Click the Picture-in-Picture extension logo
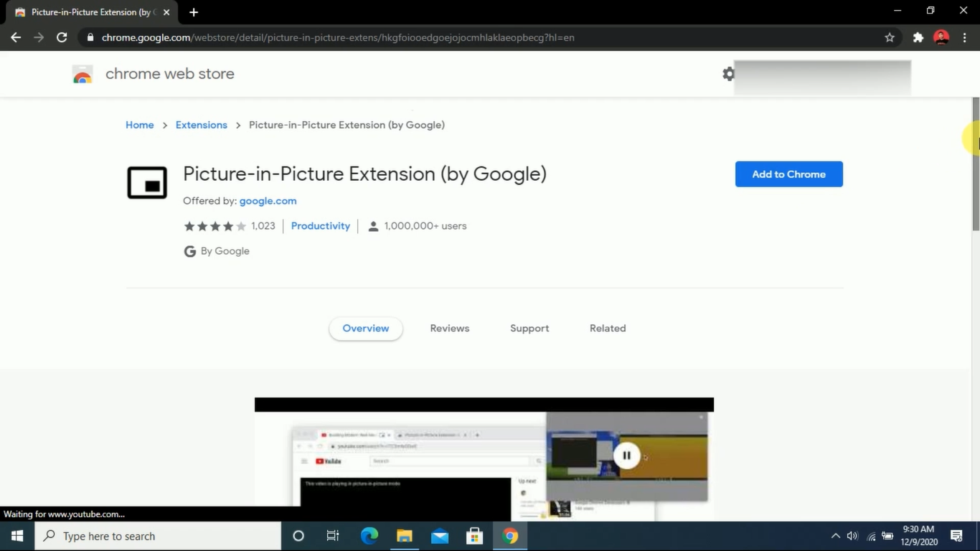Screen dimensions: 980x551 pos(146,182)
